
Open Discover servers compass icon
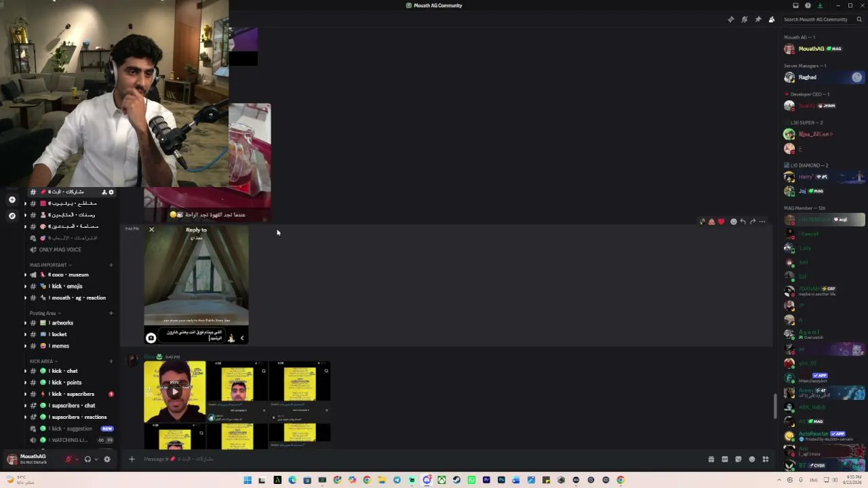12,216
